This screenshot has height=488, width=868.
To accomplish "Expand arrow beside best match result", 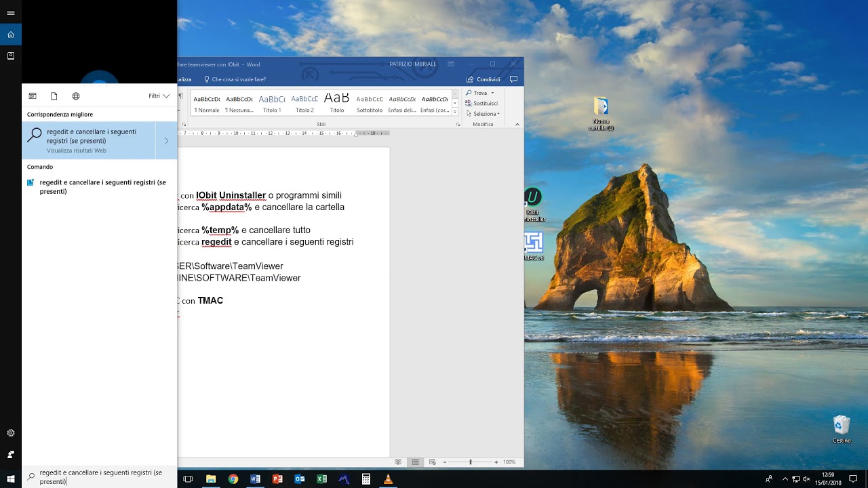I will pos(166,140).
